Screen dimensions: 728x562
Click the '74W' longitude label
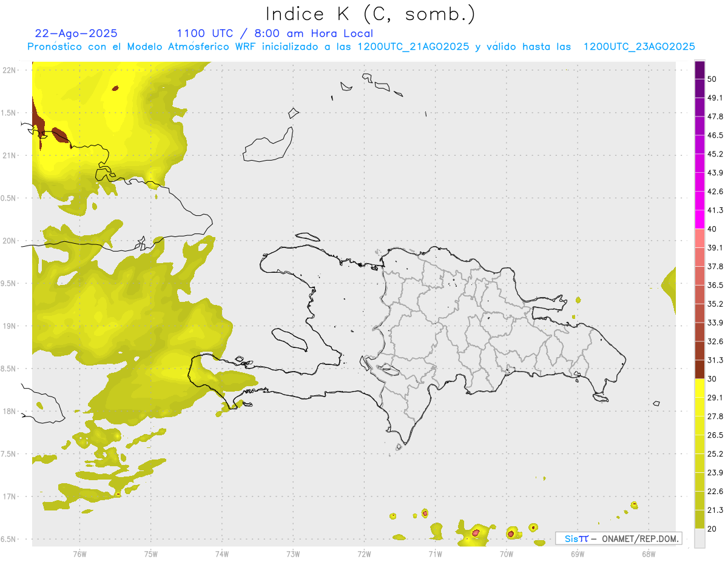[222, 554]
